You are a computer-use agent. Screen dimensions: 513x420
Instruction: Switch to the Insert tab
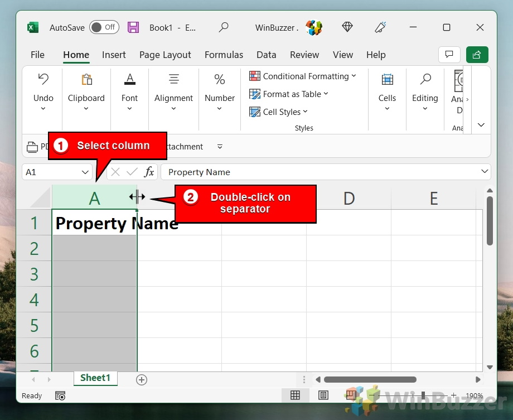[114, 55]
